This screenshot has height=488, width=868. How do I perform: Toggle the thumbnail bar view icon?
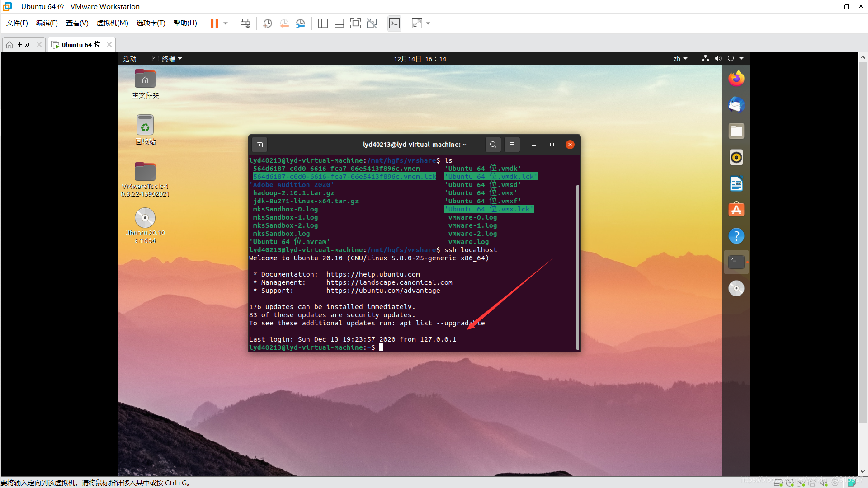pos(339,23)
